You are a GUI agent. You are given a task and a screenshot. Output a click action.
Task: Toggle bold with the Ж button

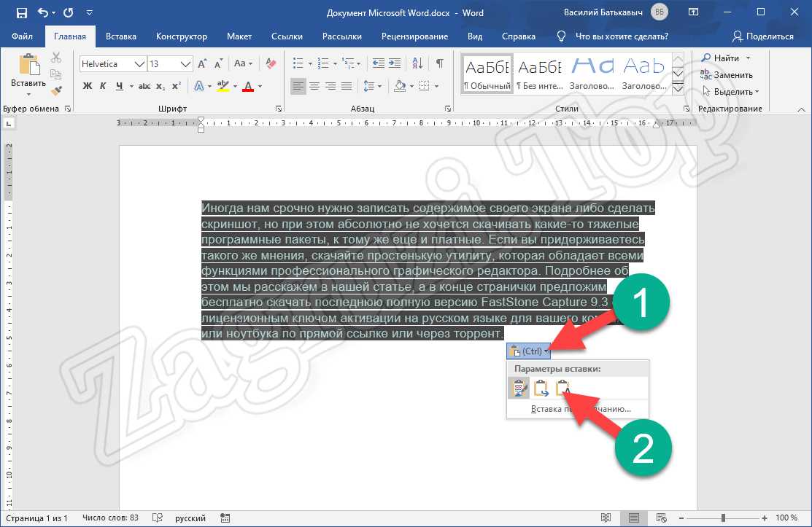point(87,86)
